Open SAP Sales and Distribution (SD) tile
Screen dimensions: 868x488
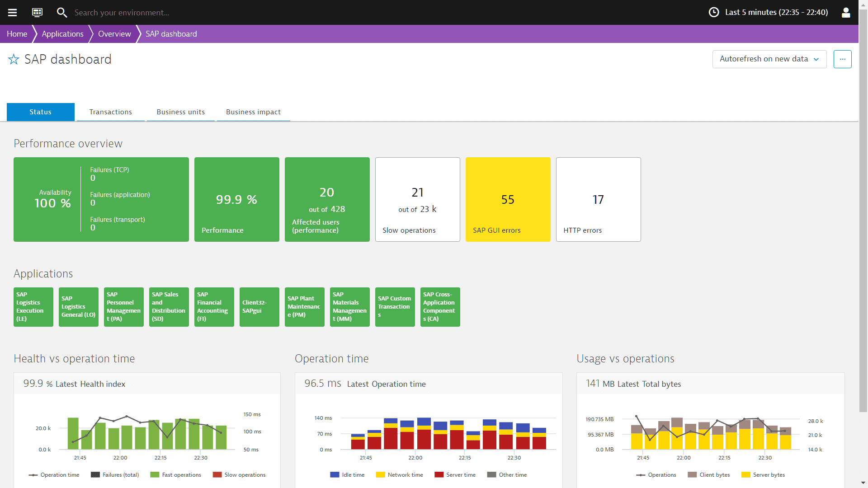coord(169,307)
